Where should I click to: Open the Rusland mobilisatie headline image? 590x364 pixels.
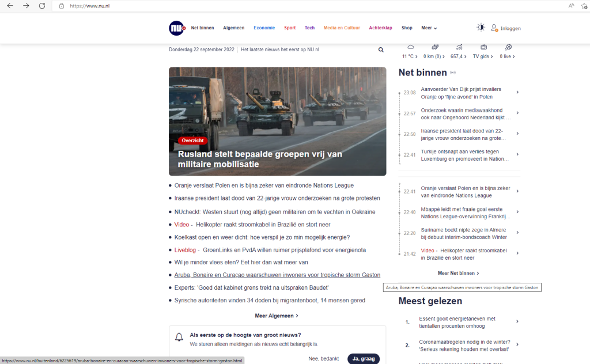[x=277, y=121]
